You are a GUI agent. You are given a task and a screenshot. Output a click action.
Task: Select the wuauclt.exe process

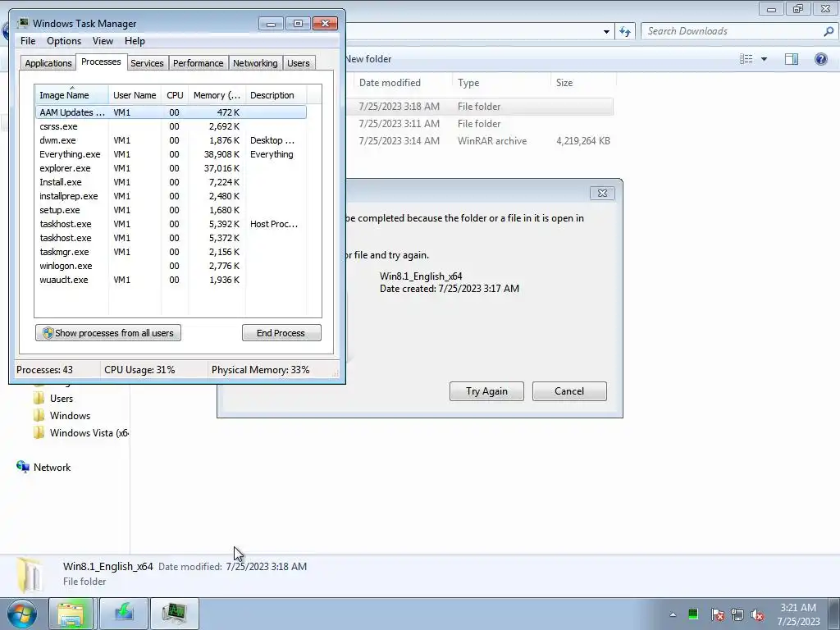coord(171,280)
